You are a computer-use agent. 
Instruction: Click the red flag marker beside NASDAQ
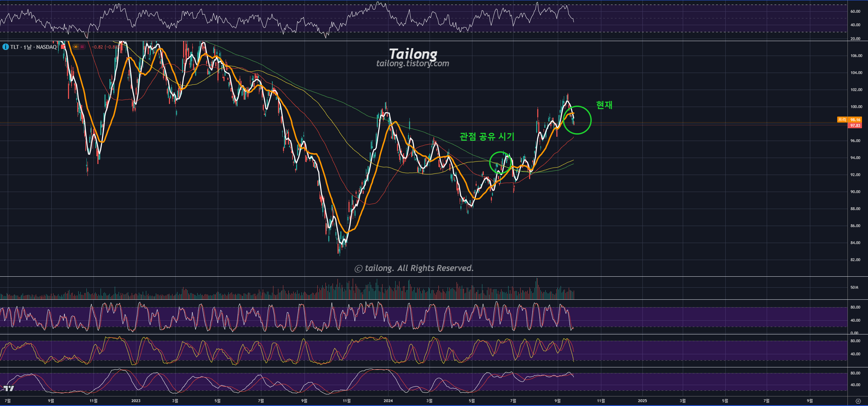63,47
